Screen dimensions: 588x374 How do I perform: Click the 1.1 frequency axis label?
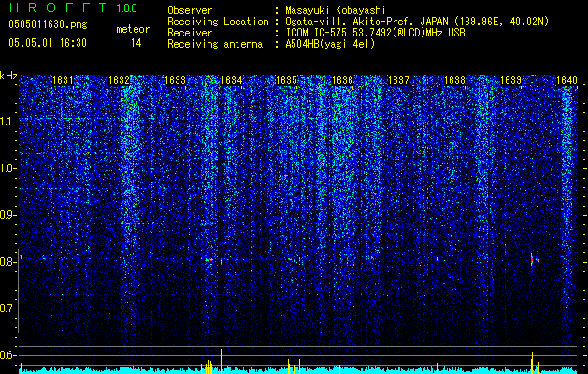(x=7, y=122)
